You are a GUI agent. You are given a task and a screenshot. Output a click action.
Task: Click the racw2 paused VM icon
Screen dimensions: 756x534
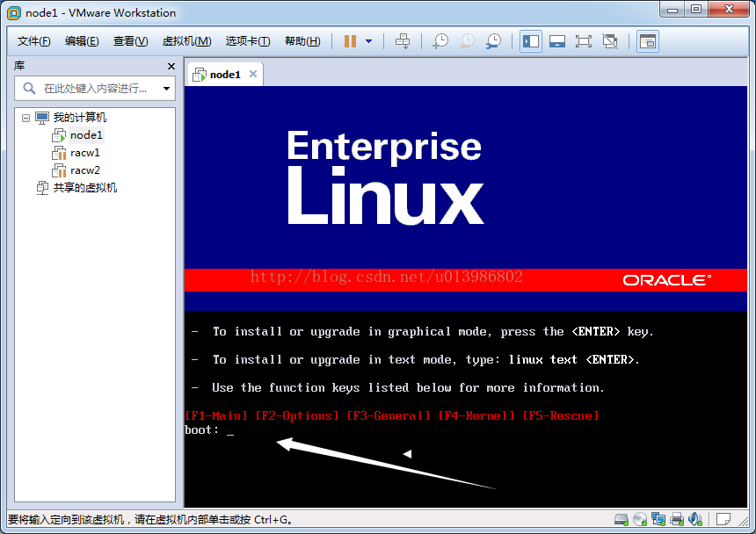[59, 171]
